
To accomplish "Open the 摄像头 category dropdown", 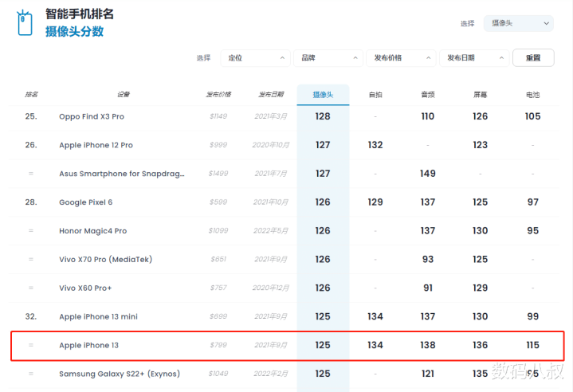I will [x=518, y=23].
